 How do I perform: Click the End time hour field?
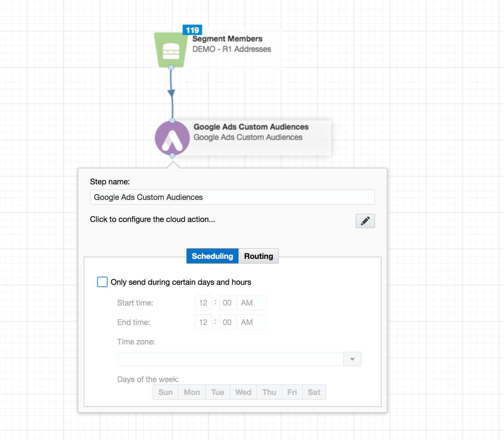tap(203, 322)
